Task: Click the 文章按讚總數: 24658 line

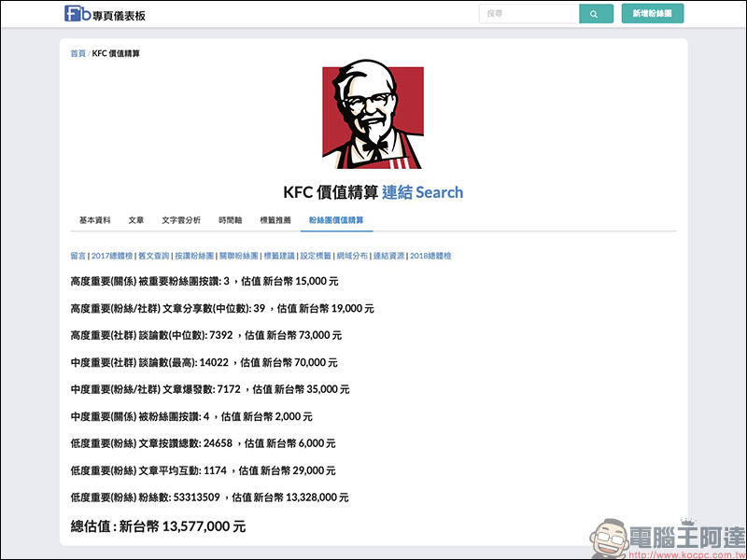Action: click(x=203, y=443)
